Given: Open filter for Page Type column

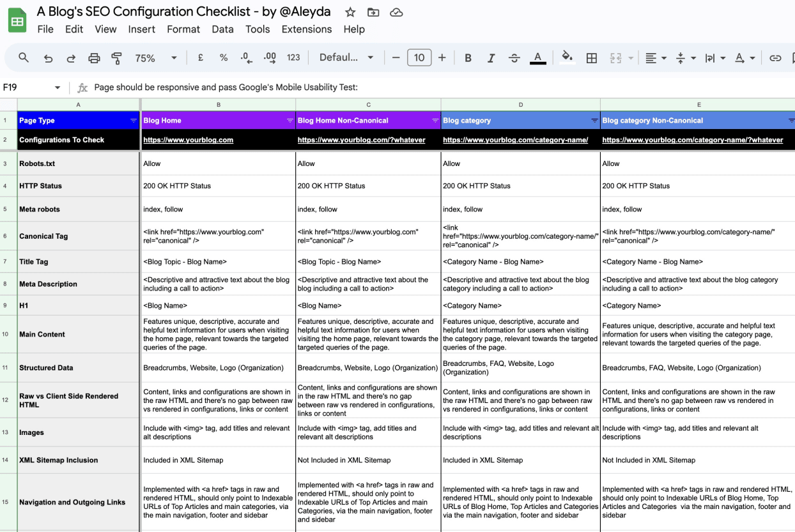Looking at the screenshot, I should [134, 121].
